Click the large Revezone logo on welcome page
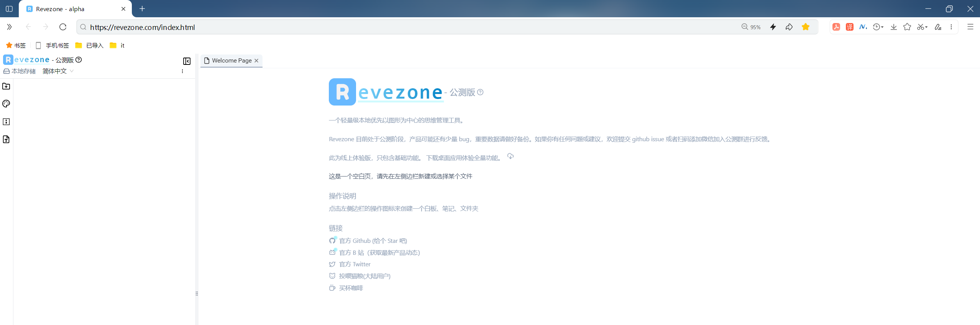Screen dimensions: 980x325 pyautogui.click(x=386, y=92)
